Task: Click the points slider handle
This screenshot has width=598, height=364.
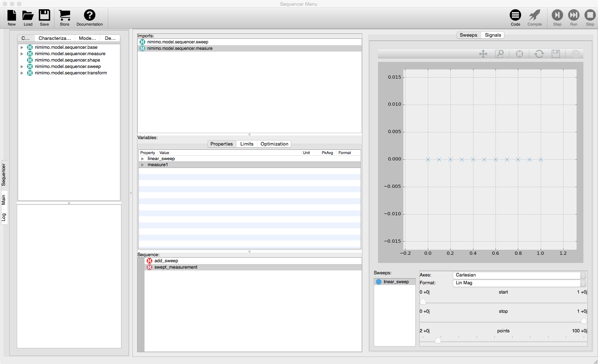Action: tap(438, 340)
